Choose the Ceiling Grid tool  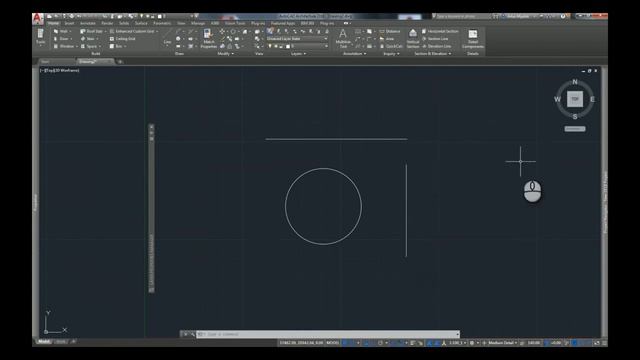(x=122, y=39)
